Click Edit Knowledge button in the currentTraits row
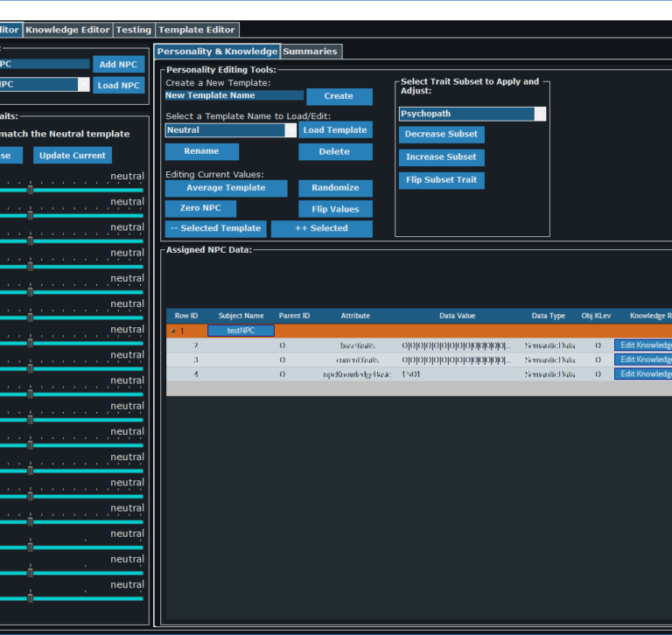The height and width of the screenshot is (635, 672). pos(643,359)
